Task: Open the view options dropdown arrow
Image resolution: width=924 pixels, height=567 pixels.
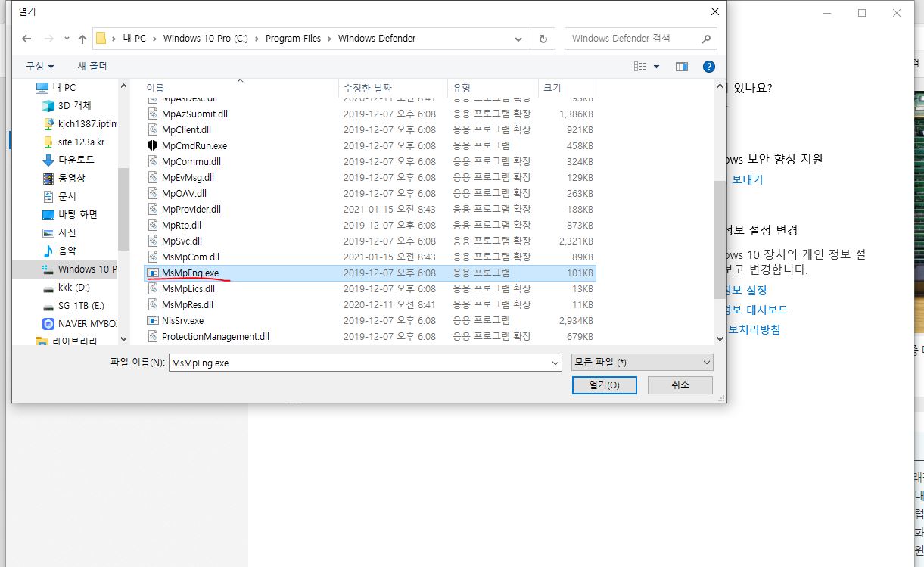Action: pyautogui.click(x=656, y=67)
